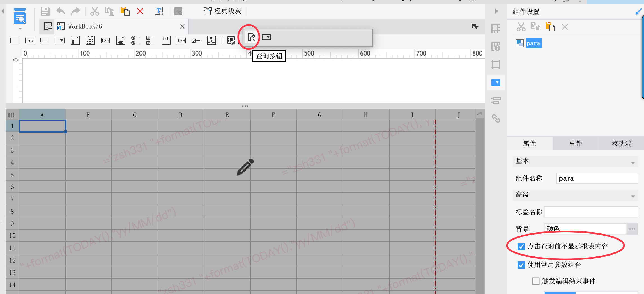Select the password widget

181,40
